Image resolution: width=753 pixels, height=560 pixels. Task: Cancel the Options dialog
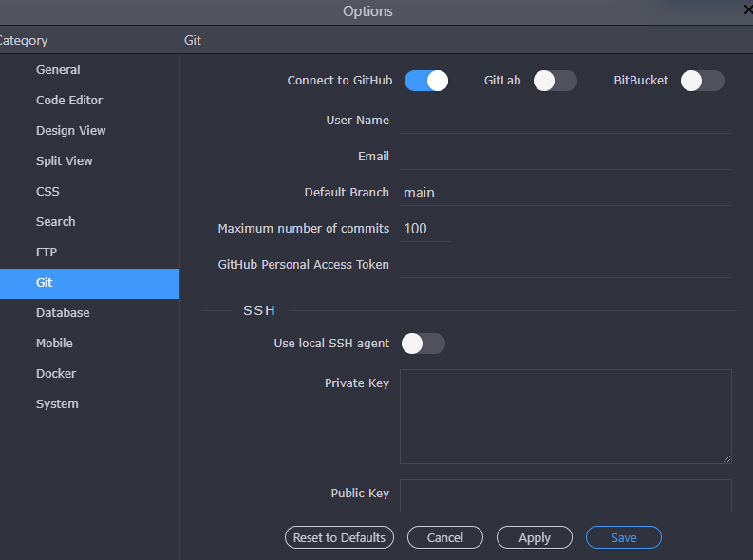pyautogui.click(x=444, y=537)
